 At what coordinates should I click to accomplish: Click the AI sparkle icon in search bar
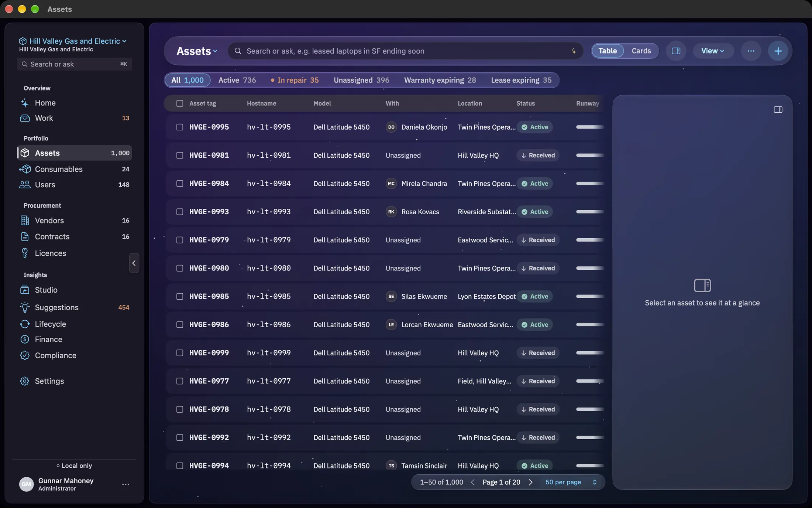coord(574,51)
